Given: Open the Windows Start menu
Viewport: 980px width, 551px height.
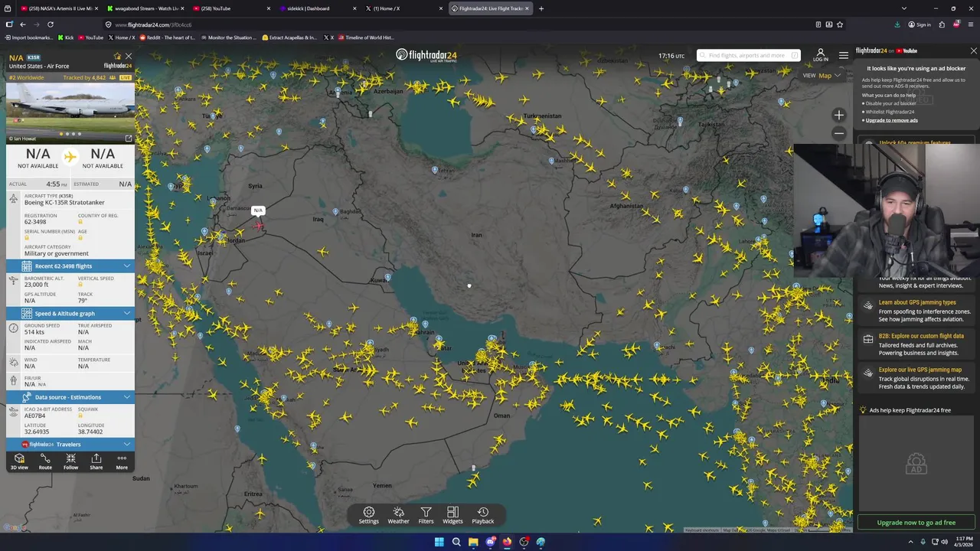Looking at the screenshot, I should [439, 542].
